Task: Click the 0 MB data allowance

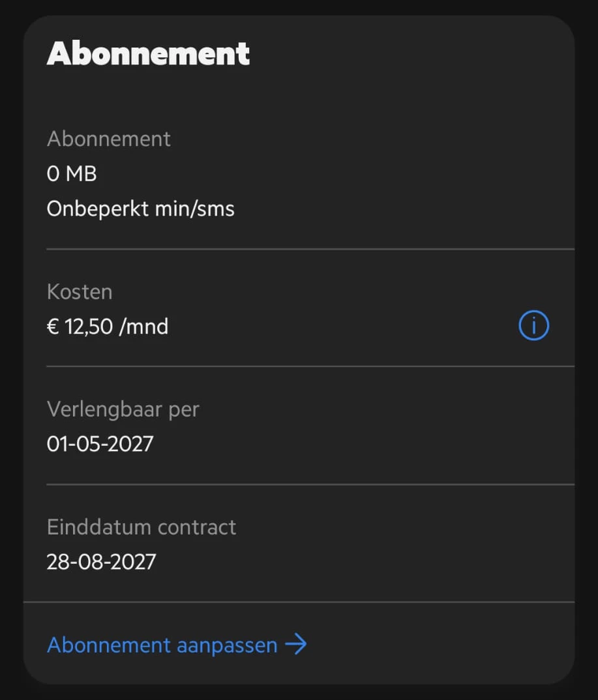Action: click(x=72, y=174)
